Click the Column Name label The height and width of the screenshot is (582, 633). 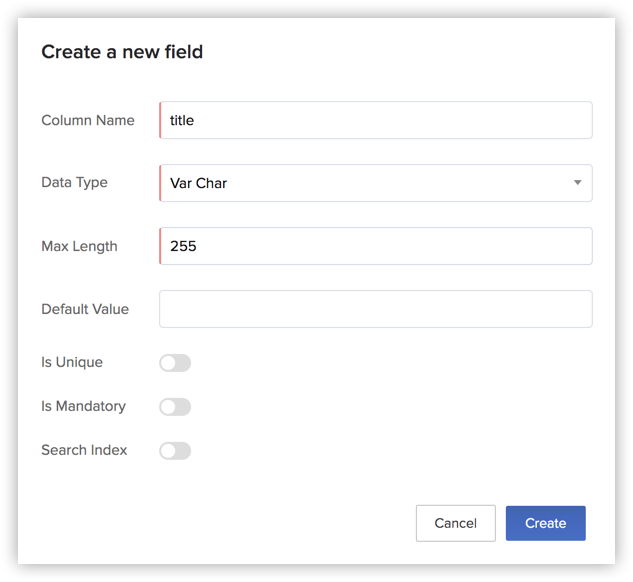click(88, 120)
